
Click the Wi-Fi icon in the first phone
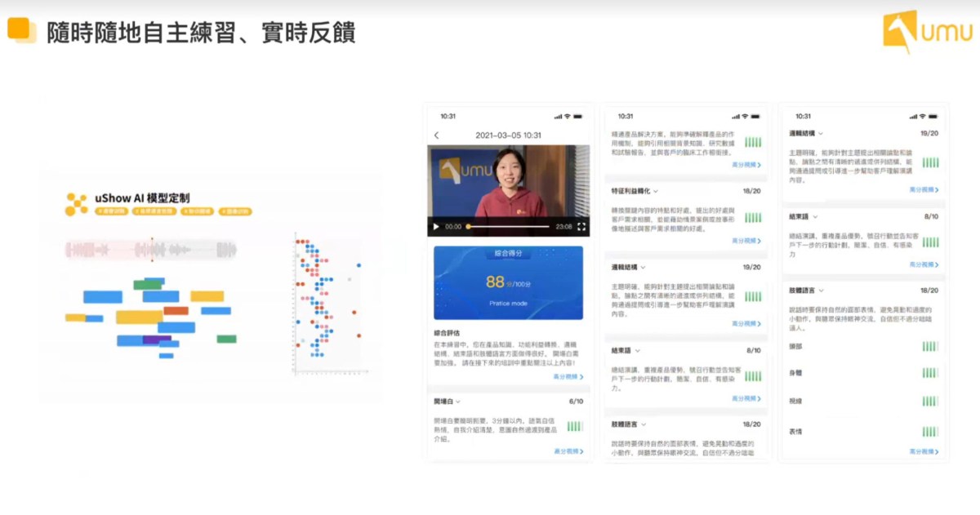pos(569,116)
